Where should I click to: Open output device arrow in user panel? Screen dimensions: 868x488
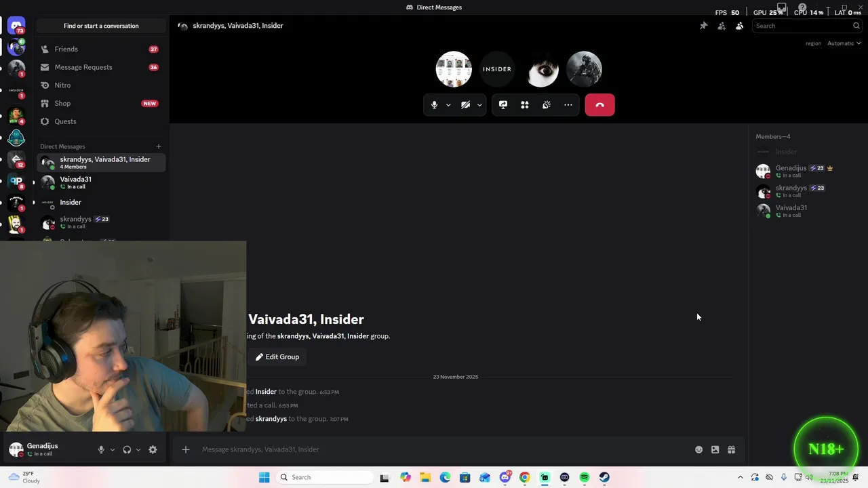(x=138, y=449)
